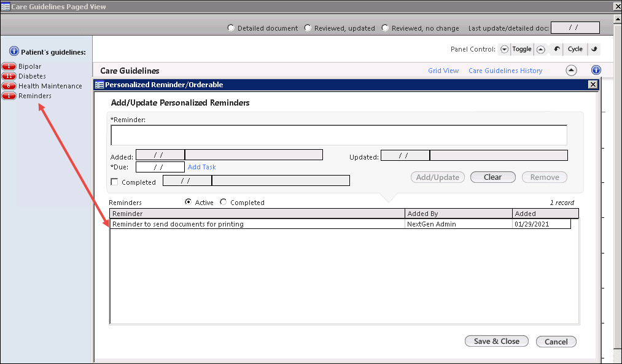Click the Health Maintenance red badge

coord(9,86)
